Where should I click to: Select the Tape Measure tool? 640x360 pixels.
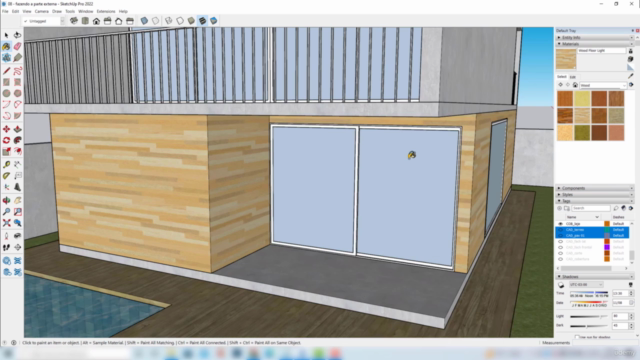click(x=6, y=164)
